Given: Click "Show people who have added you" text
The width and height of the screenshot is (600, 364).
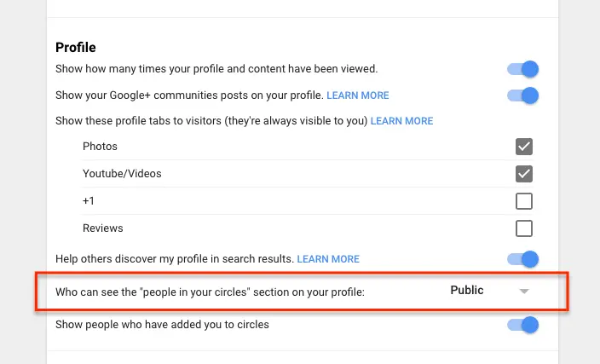Looking at the screenshot, I should (x=162, y=325).
